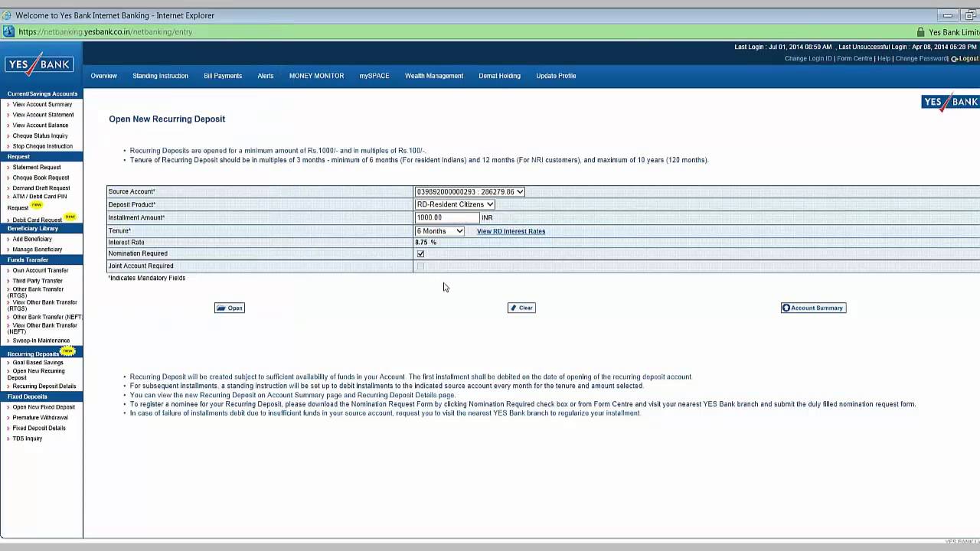Viewport: 980px width, 551px height.
Task: Click the page icon in address bar
Action: point(8,31)
